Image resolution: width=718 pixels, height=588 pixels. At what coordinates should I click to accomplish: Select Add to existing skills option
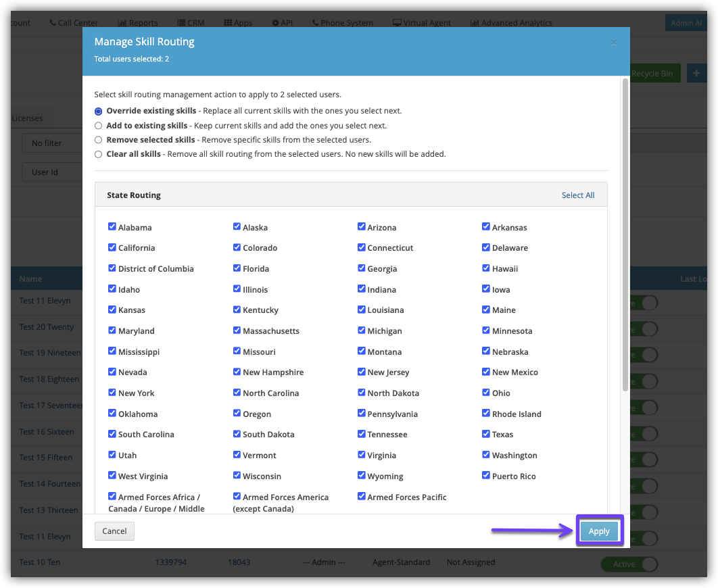pos(98,126)
